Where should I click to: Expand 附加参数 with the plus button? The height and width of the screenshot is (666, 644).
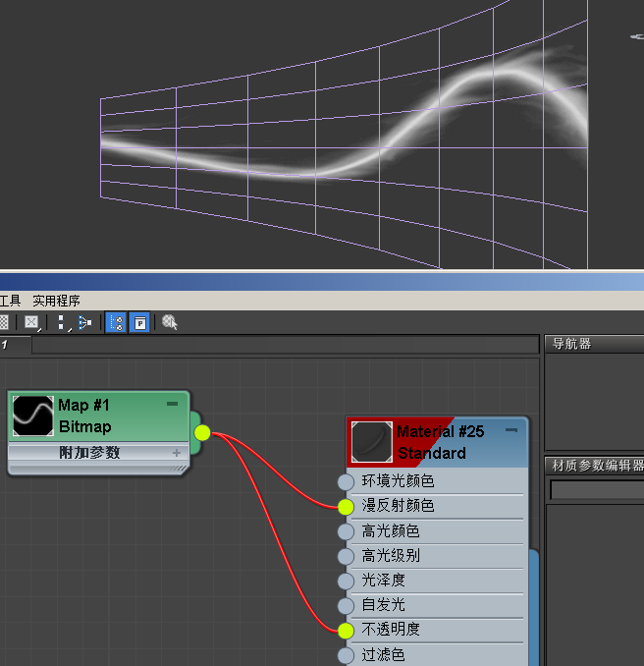(x=177, y=453)
